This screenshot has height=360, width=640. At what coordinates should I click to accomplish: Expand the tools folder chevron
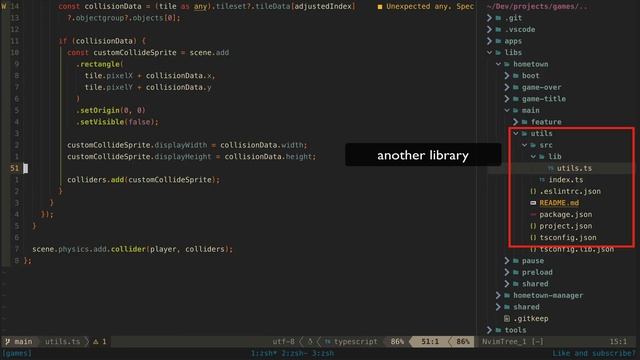point(489,330)
